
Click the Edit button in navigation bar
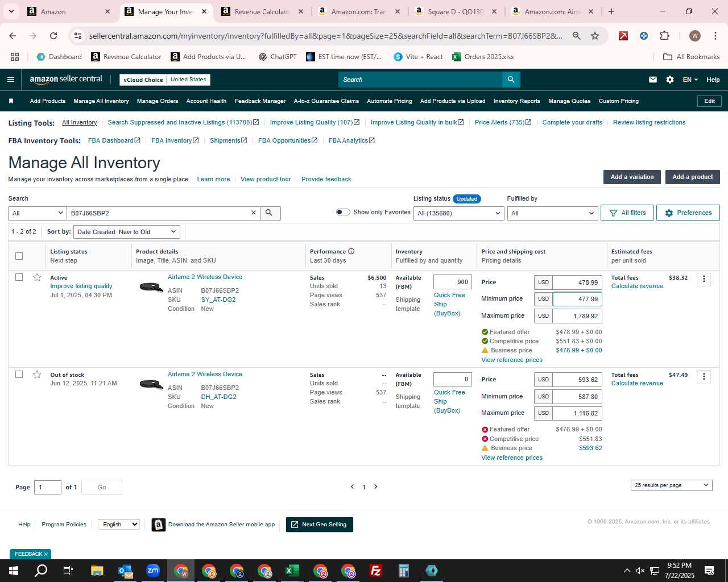(x=709, y=101)
